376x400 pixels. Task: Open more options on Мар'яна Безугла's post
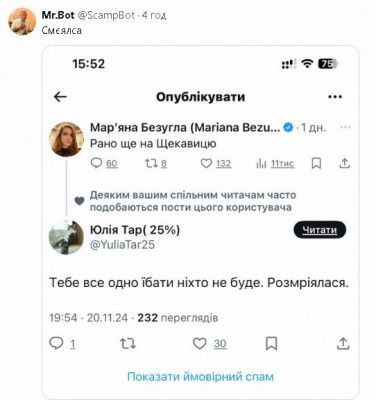[x=345, y=127]
